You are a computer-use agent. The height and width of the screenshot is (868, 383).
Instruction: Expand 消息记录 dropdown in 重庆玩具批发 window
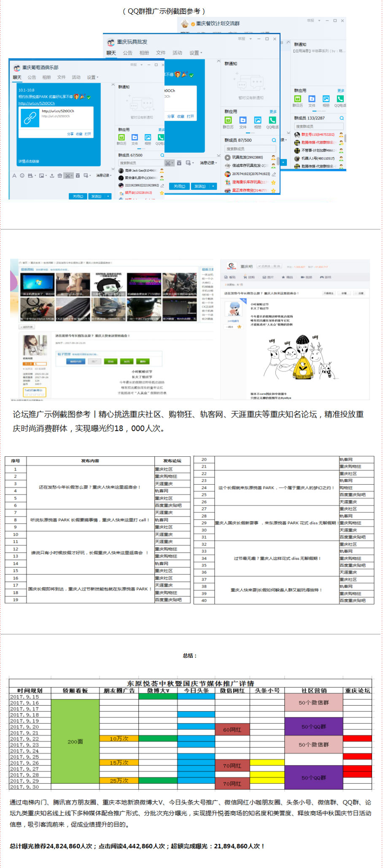(208, 163)
